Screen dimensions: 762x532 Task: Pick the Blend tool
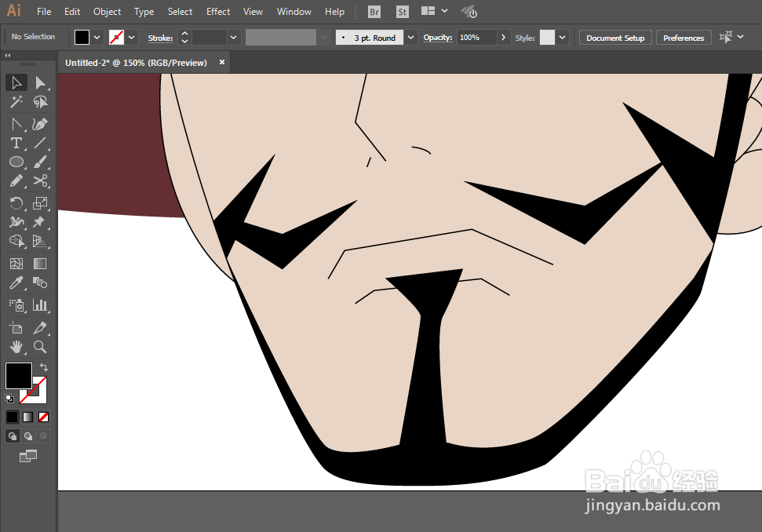40,282
